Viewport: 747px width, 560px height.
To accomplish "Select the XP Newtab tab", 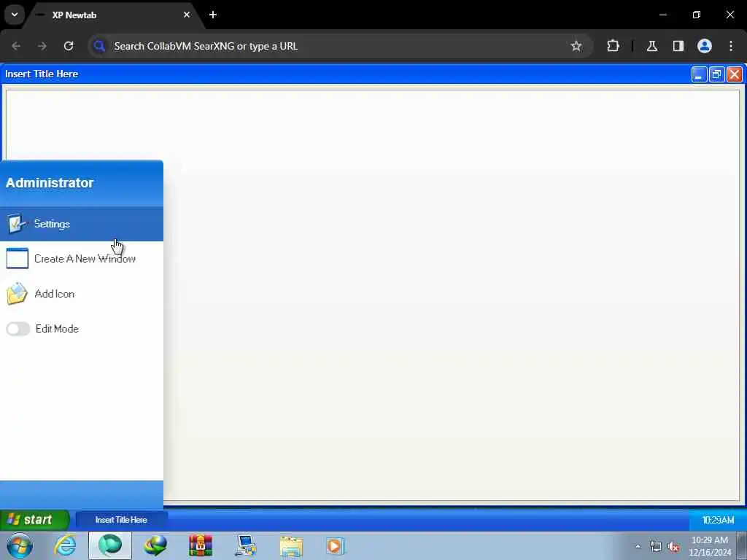I will tap(112, 15).
